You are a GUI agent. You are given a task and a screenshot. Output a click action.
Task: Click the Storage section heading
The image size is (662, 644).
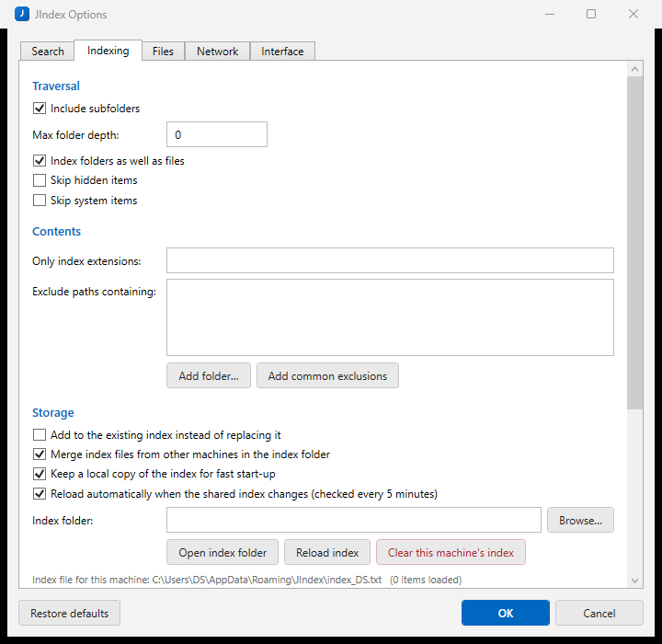(53, 413)
